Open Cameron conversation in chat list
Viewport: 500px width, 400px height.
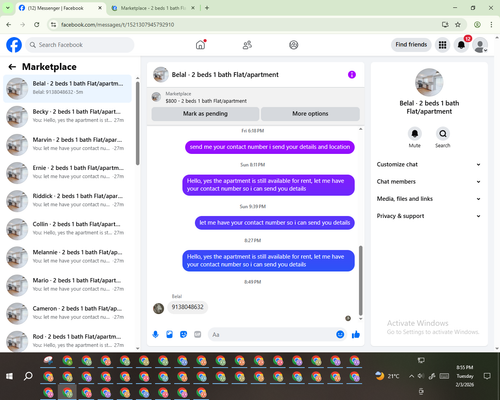click(x=67, y=313)
